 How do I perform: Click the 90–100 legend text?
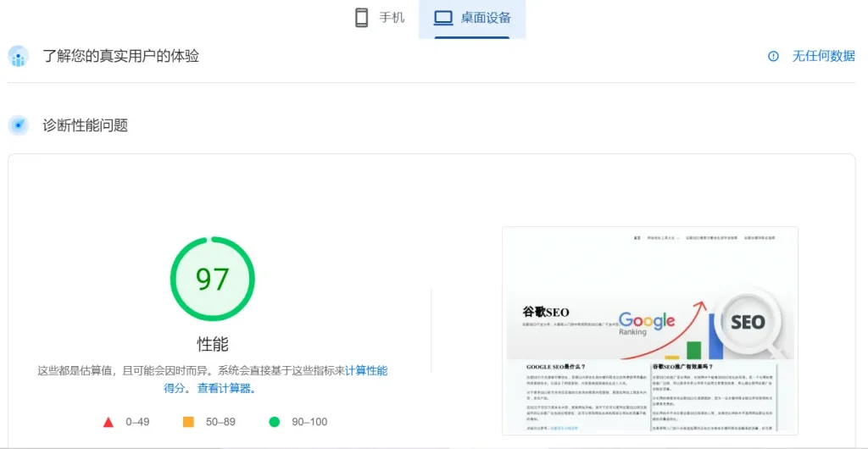[x=309, y=422]
